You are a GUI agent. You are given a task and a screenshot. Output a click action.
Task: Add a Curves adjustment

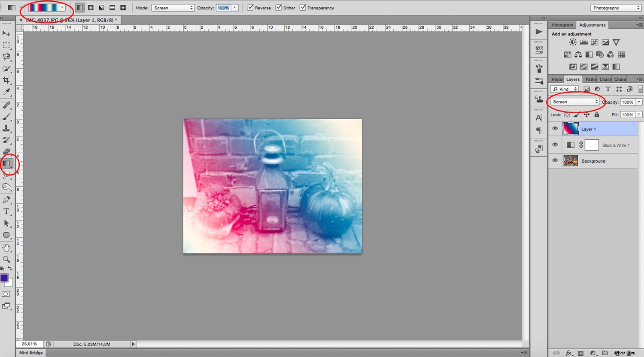tap(594, 42)
